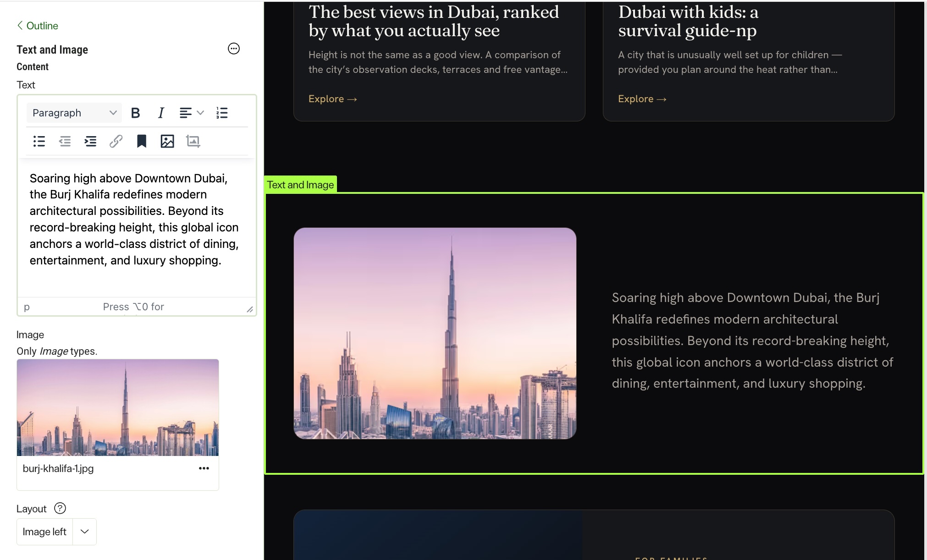This screenshot has height=560, width=927.
Task: Insert an image into the text
Action: (x=167, y=141)
